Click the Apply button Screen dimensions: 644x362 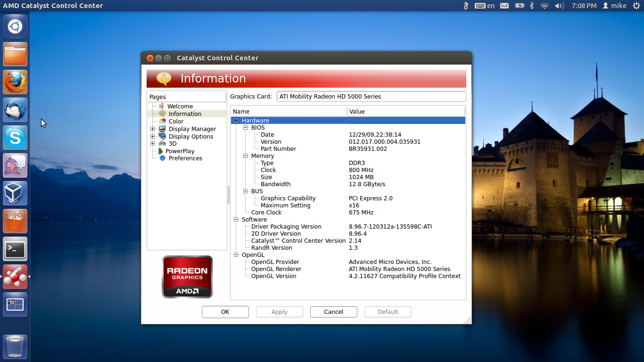tap(280, 312)
